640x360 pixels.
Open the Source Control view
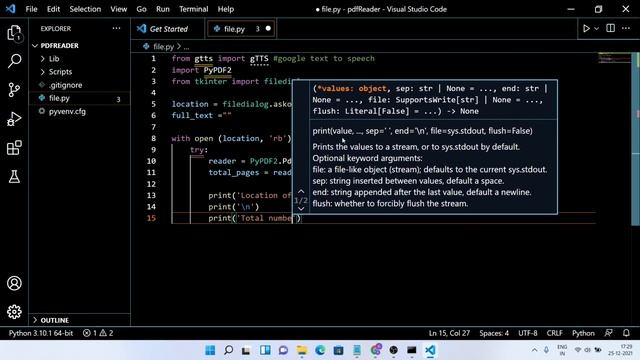click(x=14, y=90)
